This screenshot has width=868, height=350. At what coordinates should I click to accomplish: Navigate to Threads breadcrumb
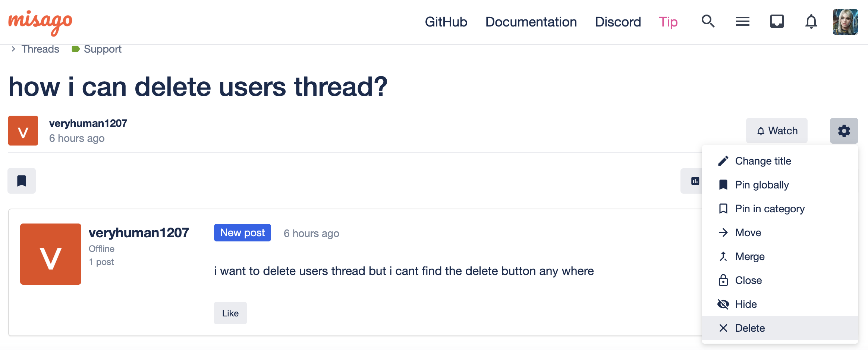point(40,49)
